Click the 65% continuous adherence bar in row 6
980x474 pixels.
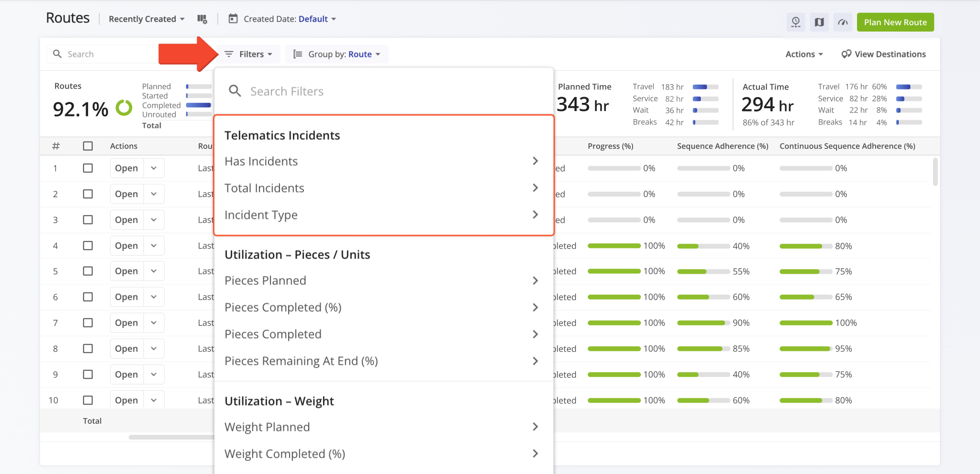click(x=806, y=297)
